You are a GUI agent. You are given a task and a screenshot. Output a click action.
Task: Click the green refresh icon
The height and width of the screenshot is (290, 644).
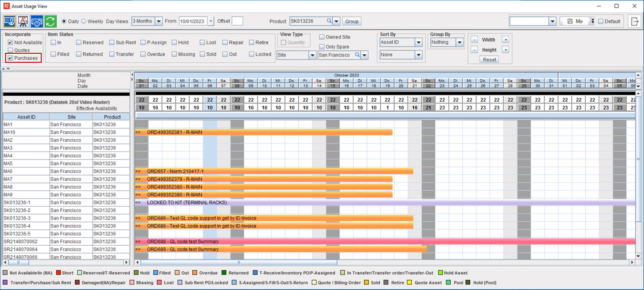tap(51, 21)
